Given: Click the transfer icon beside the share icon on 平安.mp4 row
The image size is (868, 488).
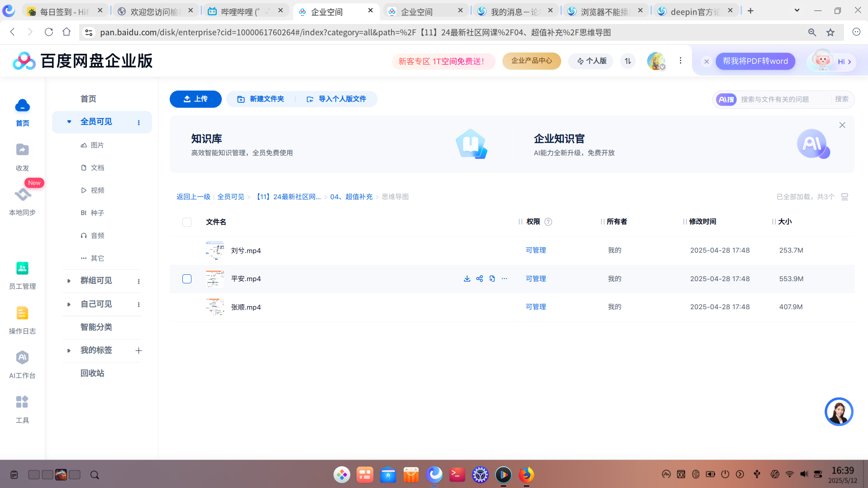Looking at the screenshot, I should click(492, 278).
